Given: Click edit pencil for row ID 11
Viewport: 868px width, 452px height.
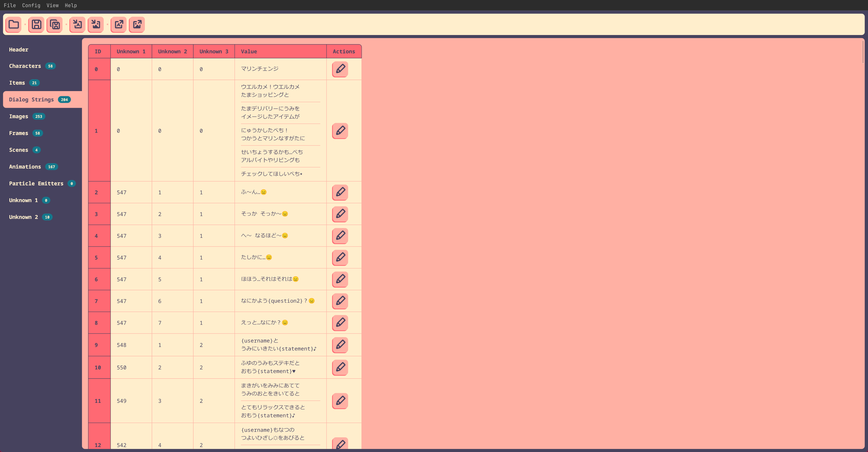Looking at the screenshot, I should (340, 401).
